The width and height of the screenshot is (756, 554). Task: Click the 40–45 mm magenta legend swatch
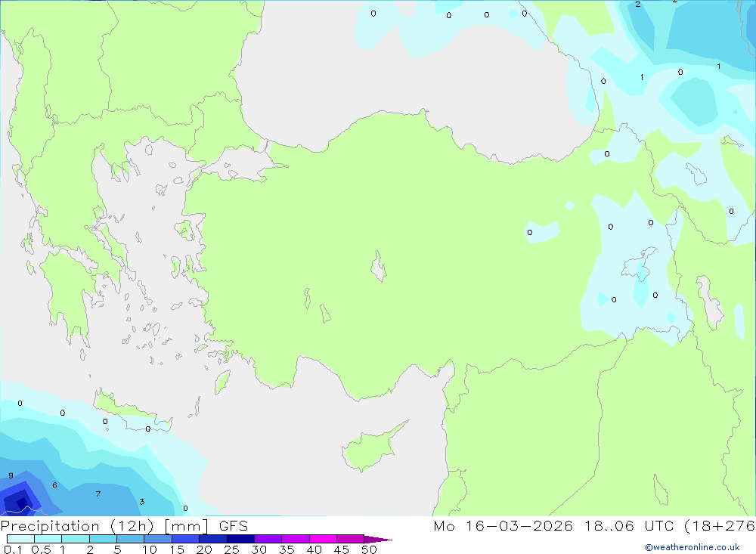pos(323,539)
